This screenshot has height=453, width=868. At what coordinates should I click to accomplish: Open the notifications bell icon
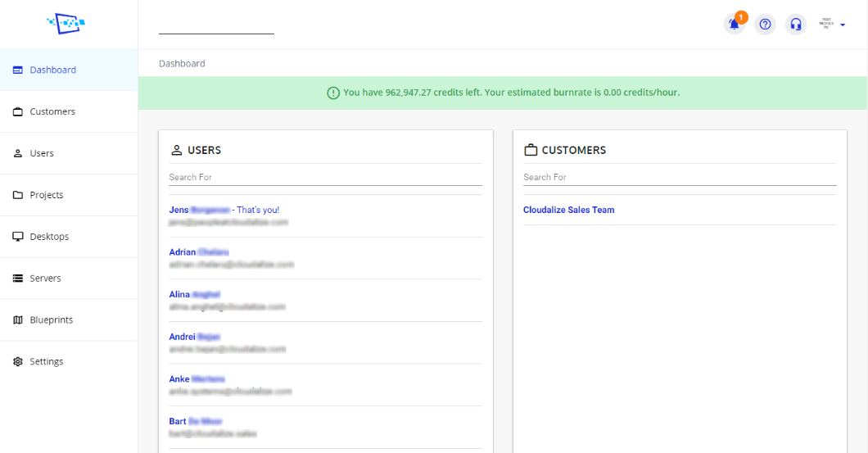[x=734, y=25]
